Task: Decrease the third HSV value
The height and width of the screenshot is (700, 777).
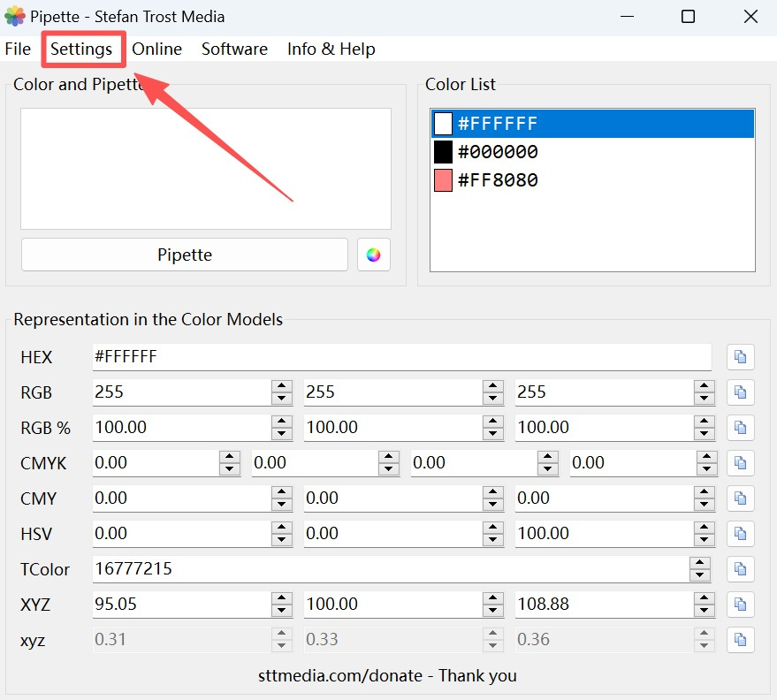Action: pos(705,540)
